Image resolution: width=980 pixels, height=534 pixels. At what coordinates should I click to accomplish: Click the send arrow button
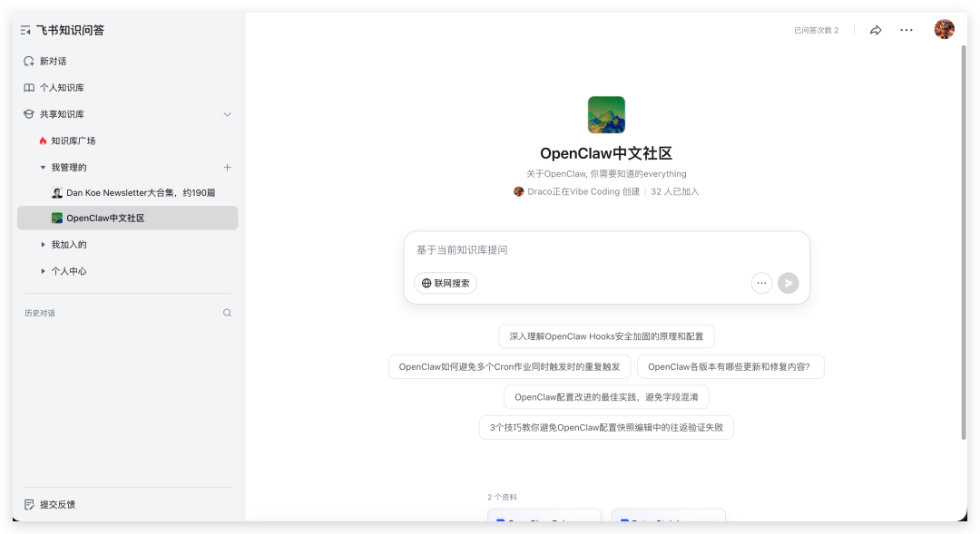pyautogui.click(x=789, y=283)
